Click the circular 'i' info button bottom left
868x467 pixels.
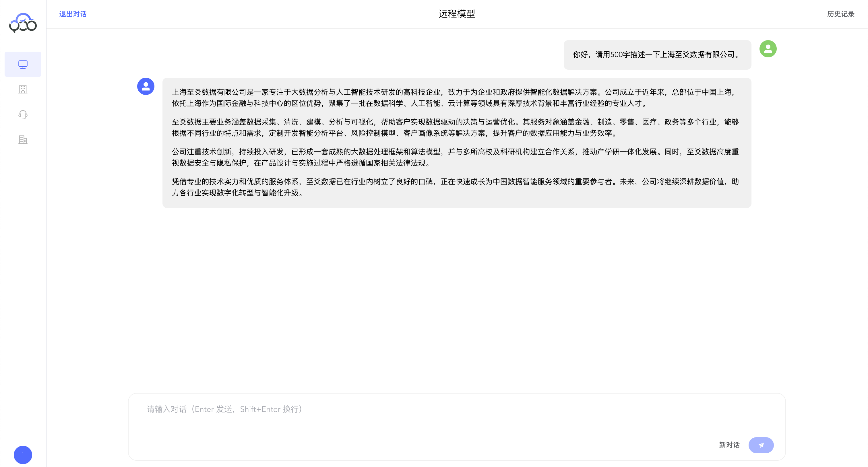point(23,455)
